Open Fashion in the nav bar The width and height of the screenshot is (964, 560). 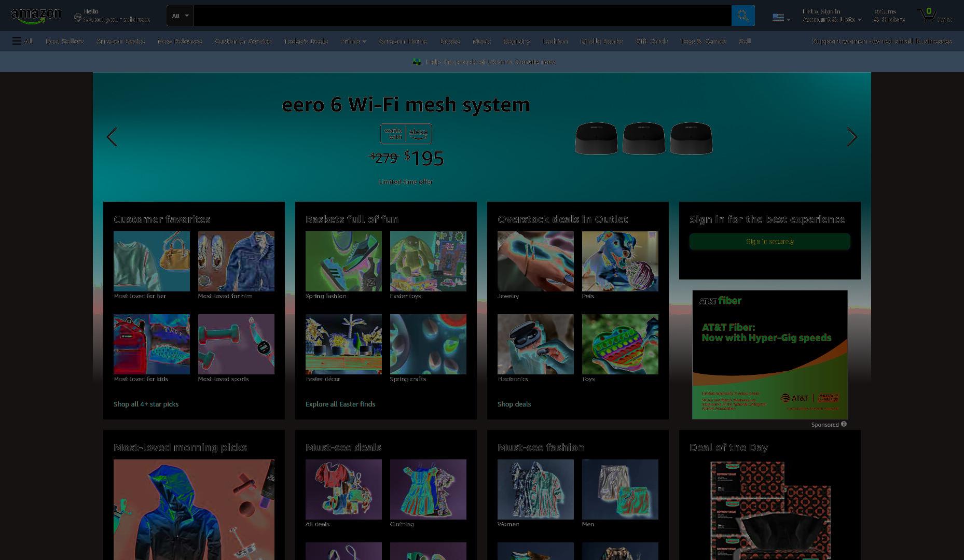click(x=555, y=41)
